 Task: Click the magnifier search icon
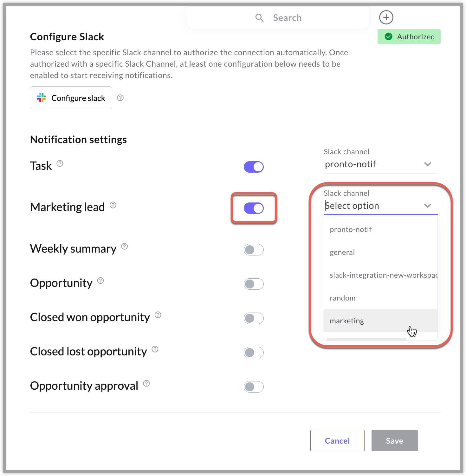click(259, 18)
